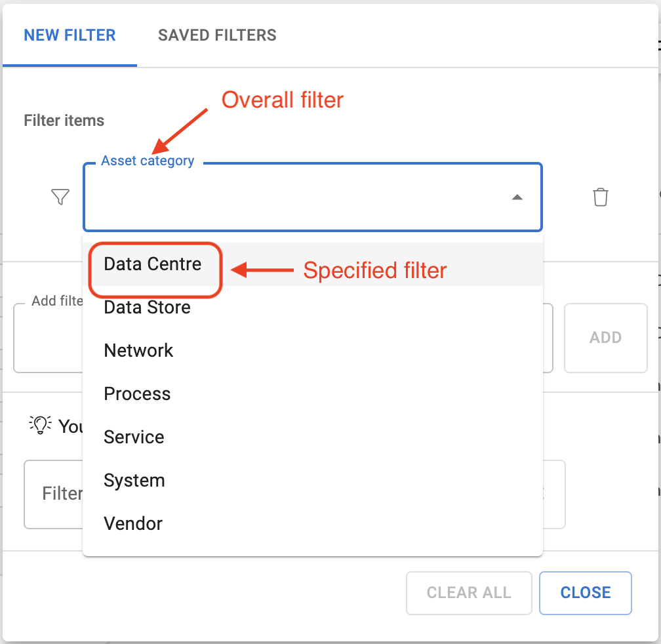Pick the Vendor option
This screenshot has height=644, width=661.
133,523
